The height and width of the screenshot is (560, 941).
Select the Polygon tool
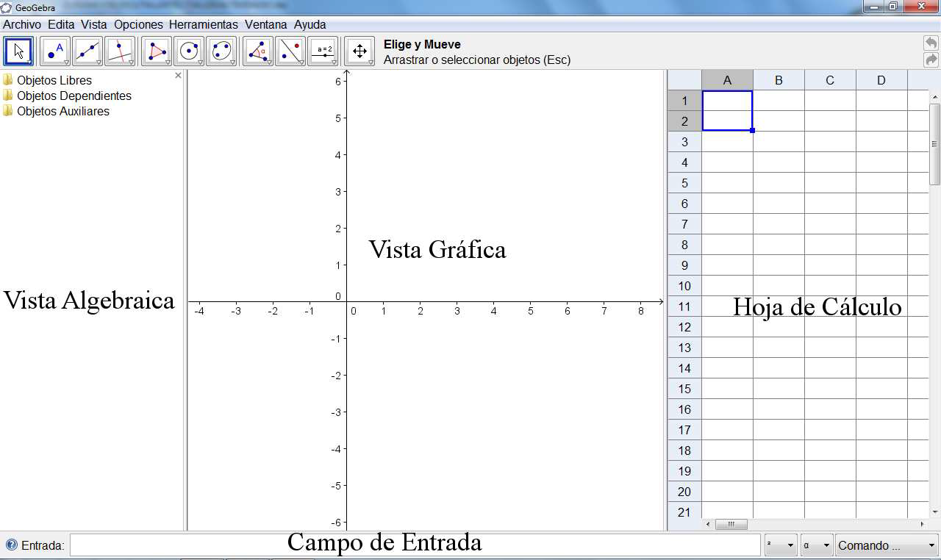[157, 51]
